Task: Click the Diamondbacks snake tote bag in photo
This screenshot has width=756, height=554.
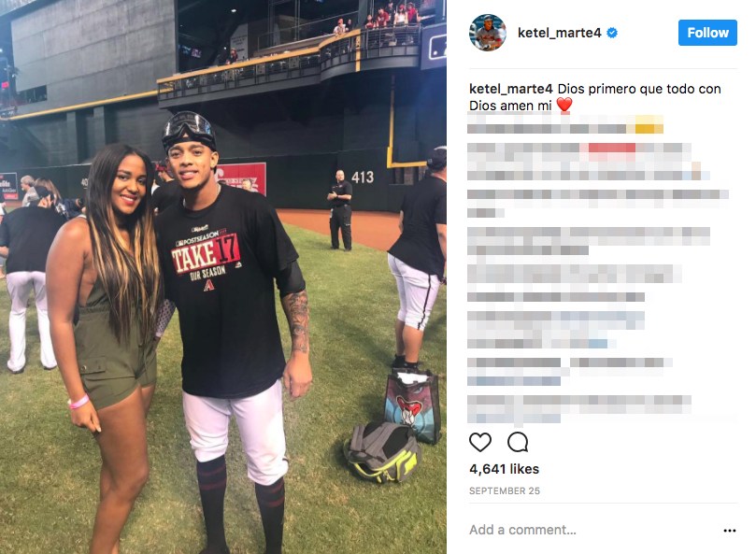Action: [x=413, y=405]
